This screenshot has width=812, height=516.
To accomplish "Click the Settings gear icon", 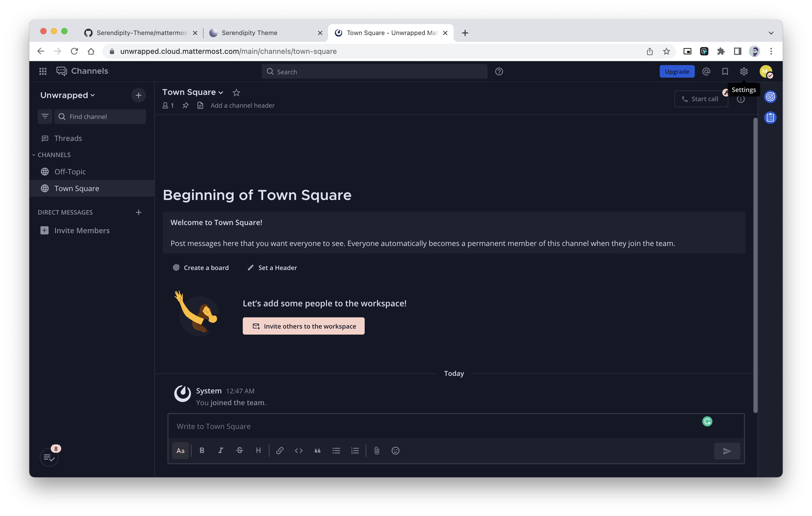I will click(x=744, y=71).
